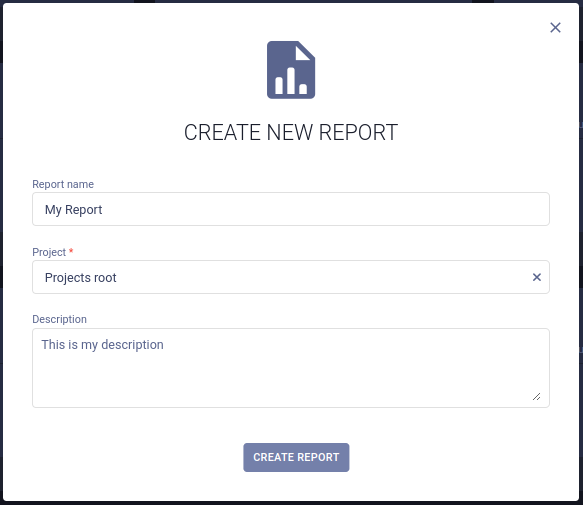Click the Project field label
This screenshot has width=583, height=505.
[49, 252]
